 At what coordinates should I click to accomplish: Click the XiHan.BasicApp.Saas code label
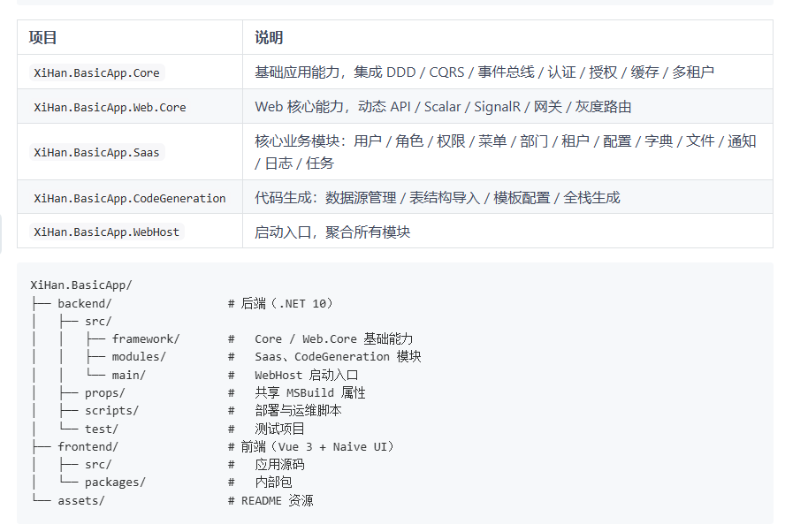(x=96, y=152)
